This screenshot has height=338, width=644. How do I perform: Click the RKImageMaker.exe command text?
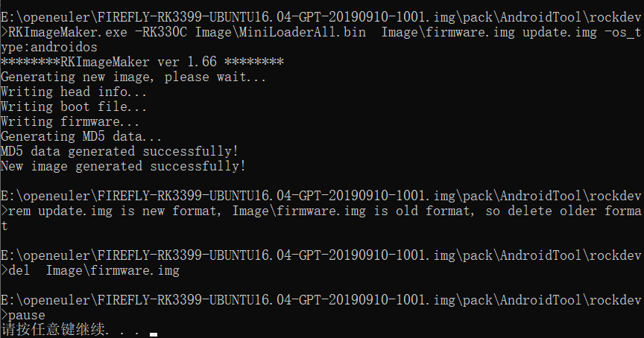(x=68, y=32)
